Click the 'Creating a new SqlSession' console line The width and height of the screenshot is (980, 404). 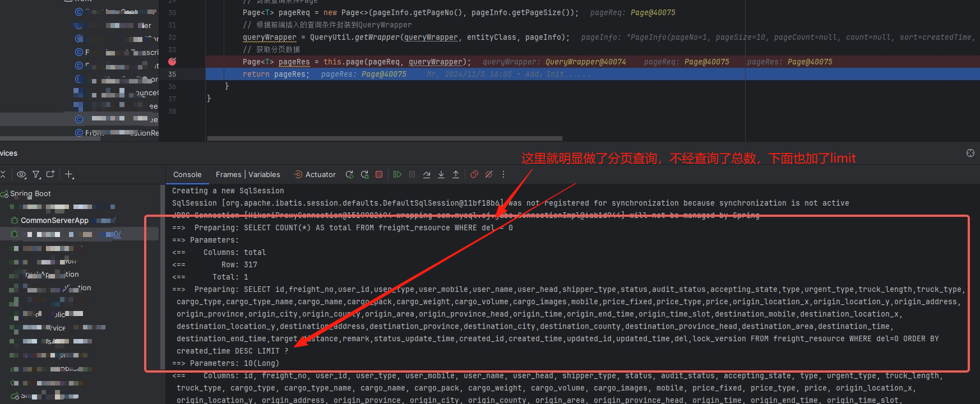pyautogui.click(x=228, y=191)
